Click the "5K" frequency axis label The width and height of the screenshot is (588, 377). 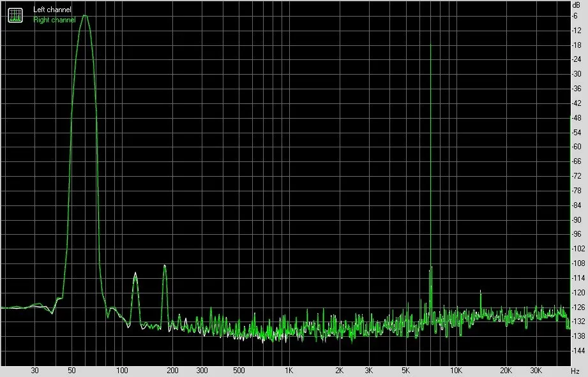(406, 371)
